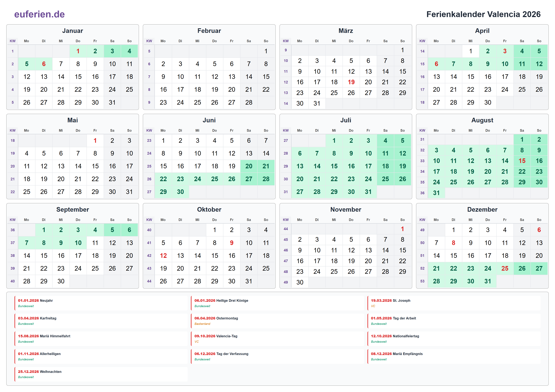Click red December 6 date cell
The height and width of the screenshot is (392, 555).
point(539,230)
